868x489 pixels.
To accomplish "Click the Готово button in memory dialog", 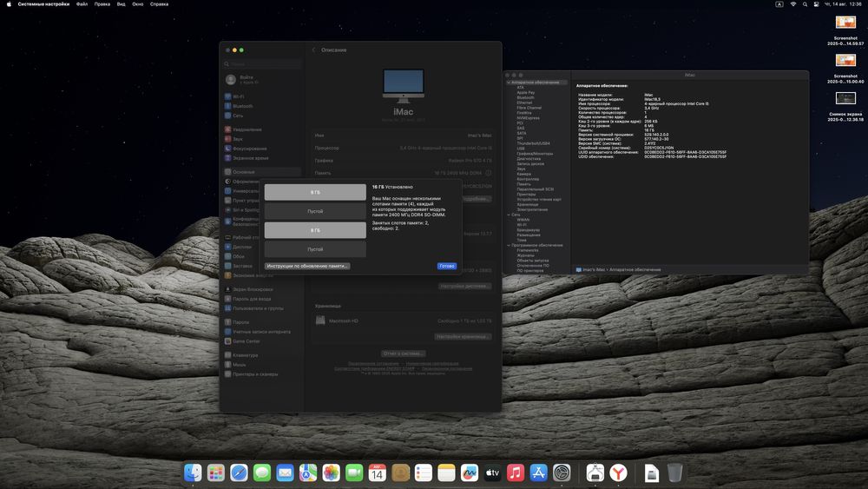I will [x=447, y=266].
